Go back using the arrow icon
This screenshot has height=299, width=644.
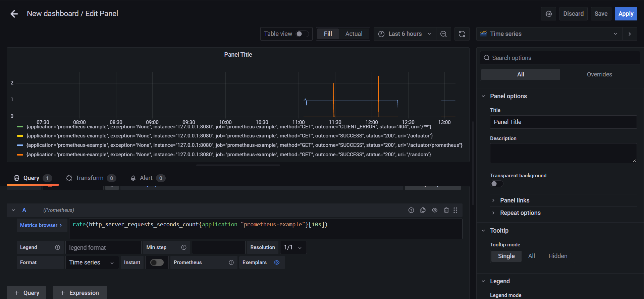(x=14, y=14)
